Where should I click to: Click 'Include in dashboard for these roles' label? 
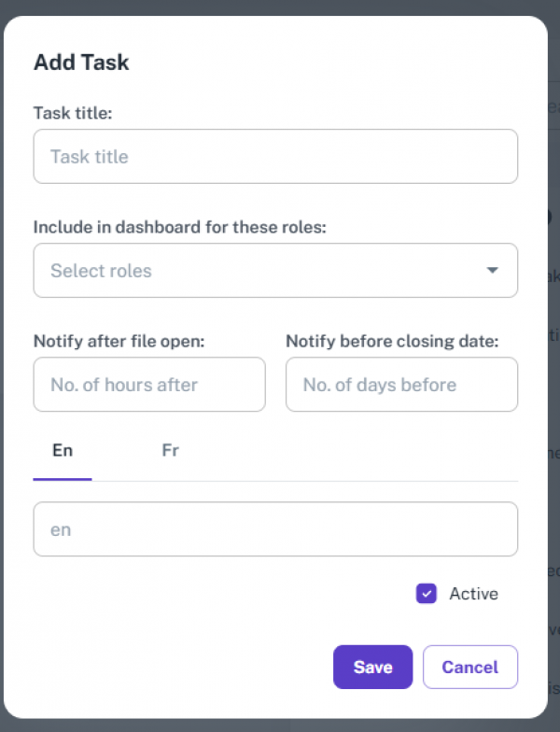[x=179, y=227]
